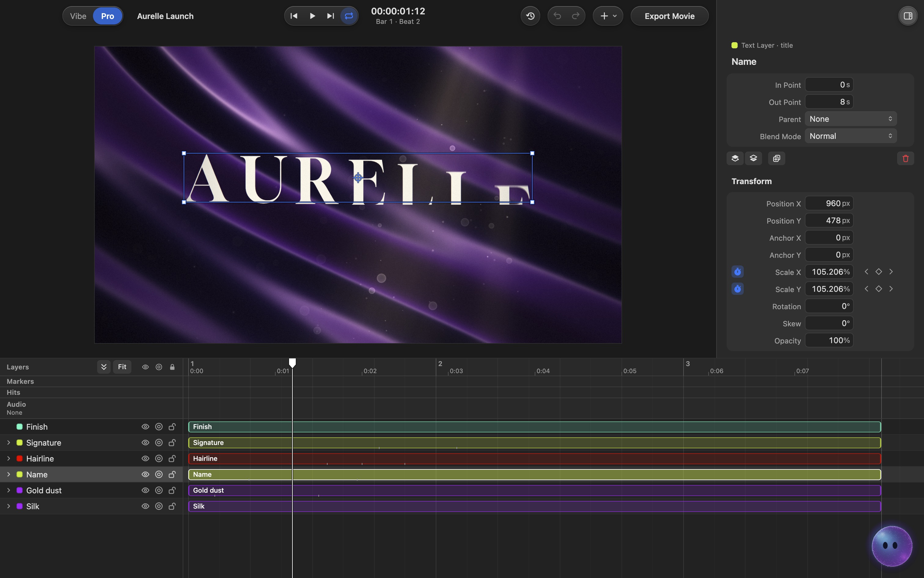Image resolution: width=924 pixels, height=578 pixels.
Task: Jump to the start of the timeline
Action: coord(294,16)
